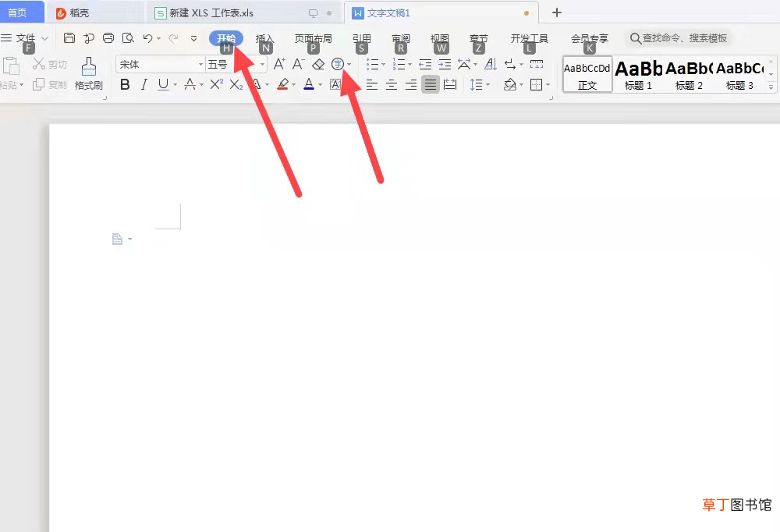Screen dimensions: 780x532
Task: Expand the line spacing dropdown arrow
Action: pyautogui.click(x=488, y=84)
